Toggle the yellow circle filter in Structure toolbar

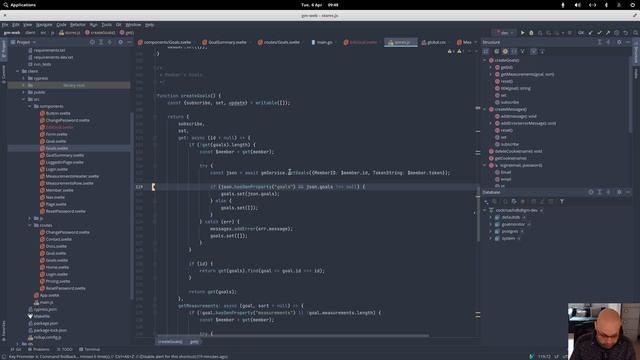coord(505,51)
